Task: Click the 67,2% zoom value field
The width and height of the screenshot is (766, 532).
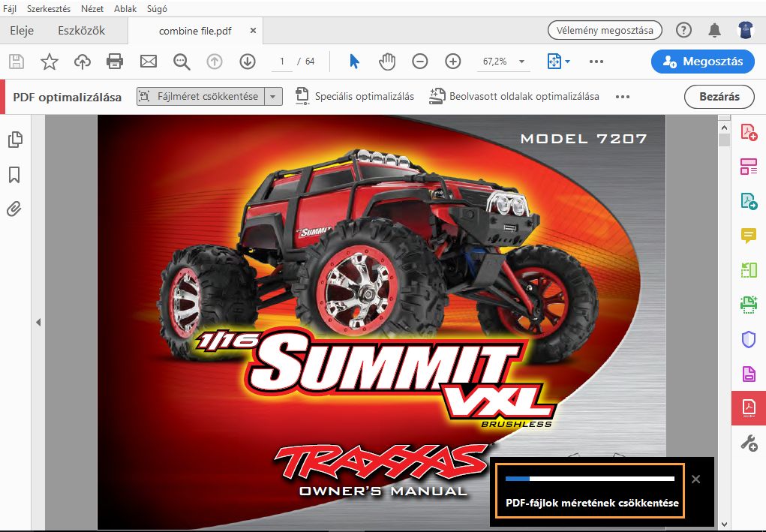Action: click(x=495, y=62)
